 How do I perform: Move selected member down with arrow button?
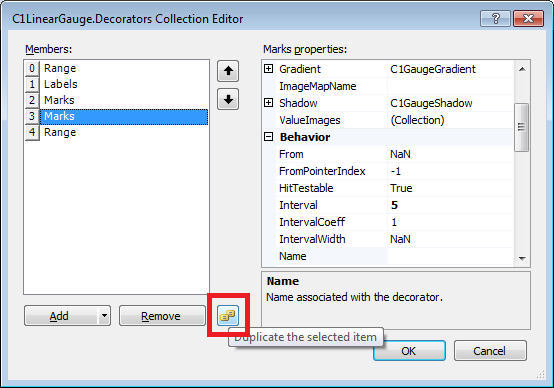228,99
